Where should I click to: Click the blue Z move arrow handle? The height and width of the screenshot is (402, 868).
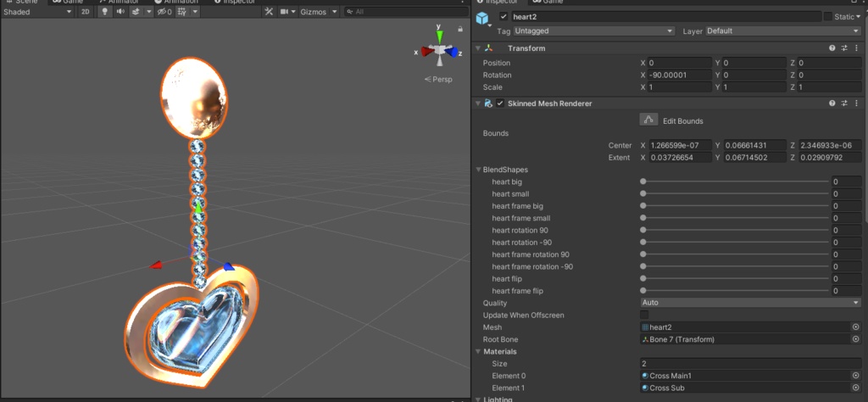(x=229, y=267)
